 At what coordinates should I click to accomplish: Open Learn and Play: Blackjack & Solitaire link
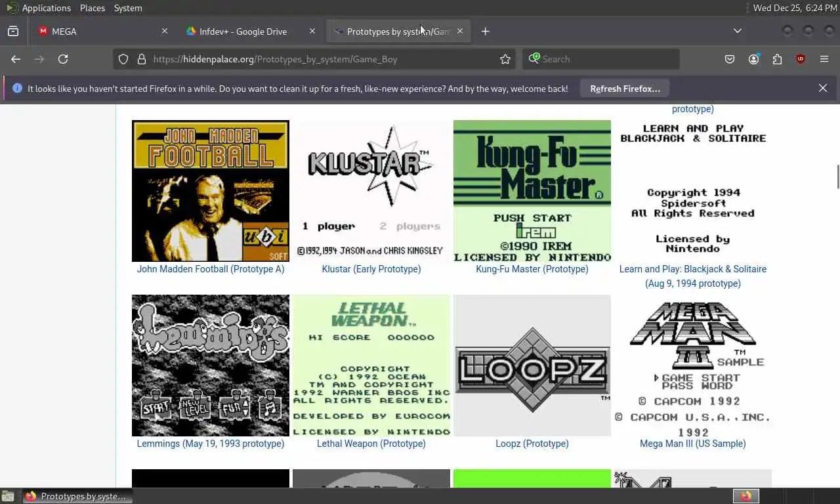[x=693, y=276]
